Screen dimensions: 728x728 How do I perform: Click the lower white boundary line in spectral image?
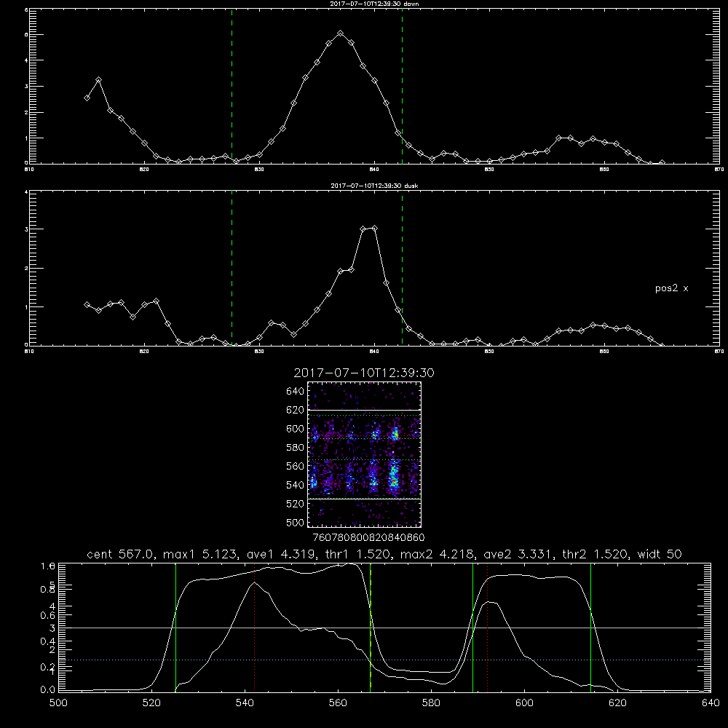[x=365, y=499]
